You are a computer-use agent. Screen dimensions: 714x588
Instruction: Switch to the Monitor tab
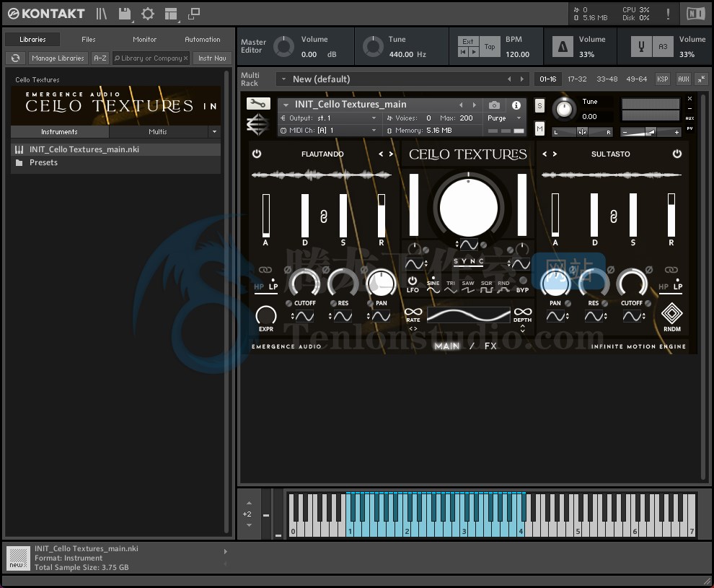[144, 40]
